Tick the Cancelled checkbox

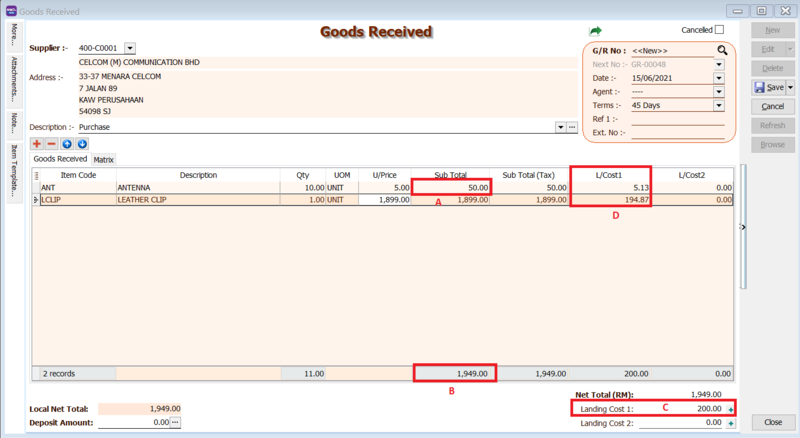tap(720, 30)
